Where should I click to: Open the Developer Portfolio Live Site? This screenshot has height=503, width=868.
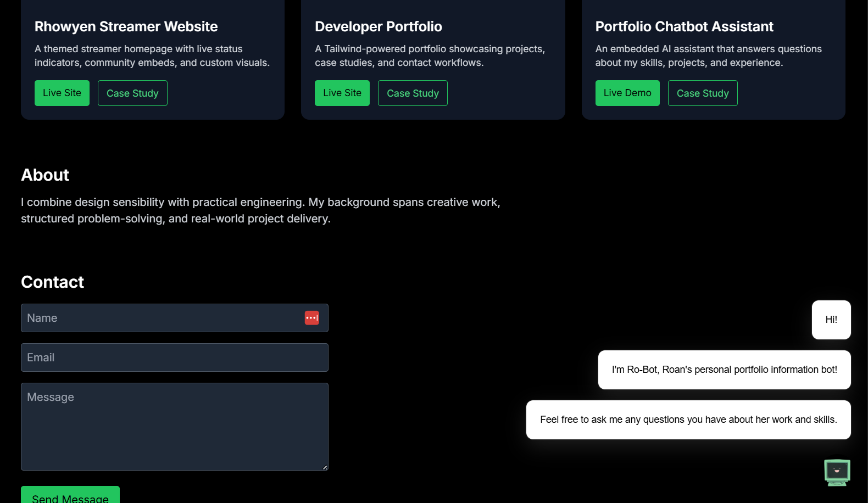342,93
